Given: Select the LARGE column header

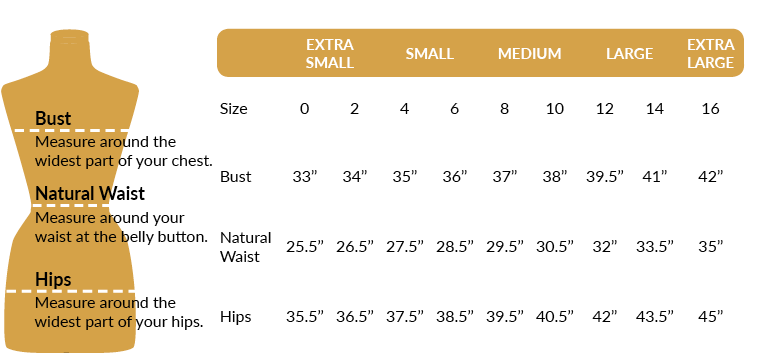Looking at the screenshot, I should 630,53.
